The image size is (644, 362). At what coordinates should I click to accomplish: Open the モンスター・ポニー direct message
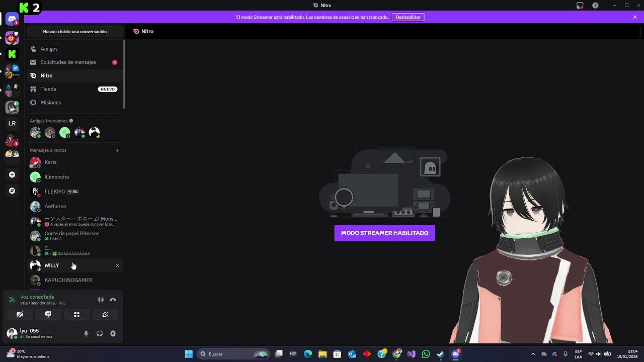tap(75, 221)
